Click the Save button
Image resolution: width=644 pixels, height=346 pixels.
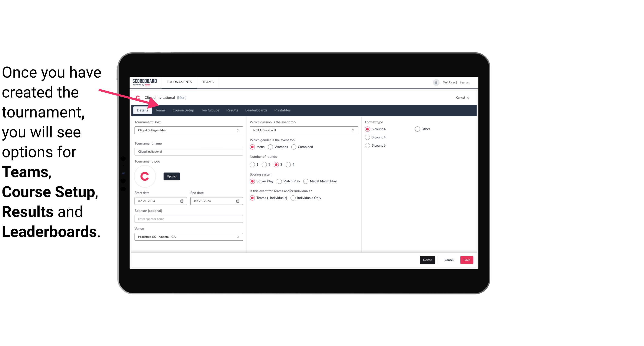[467, 259]
